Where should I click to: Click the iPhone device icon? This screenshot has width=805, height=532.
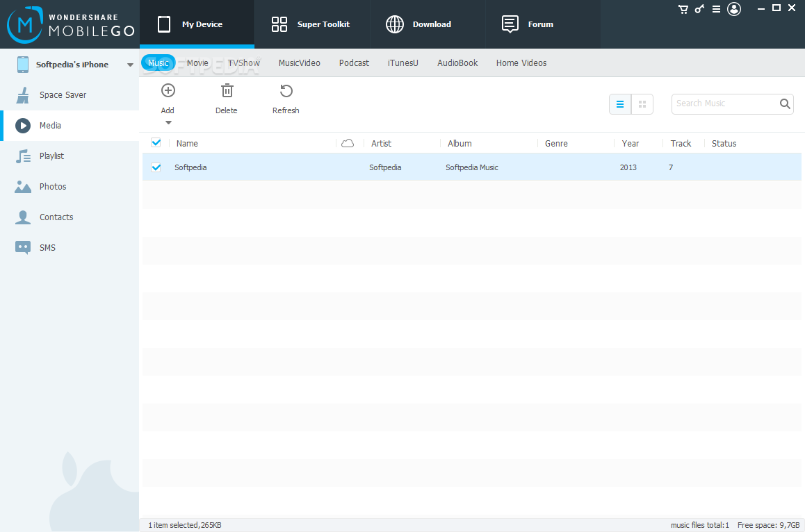tap(22, 65)
